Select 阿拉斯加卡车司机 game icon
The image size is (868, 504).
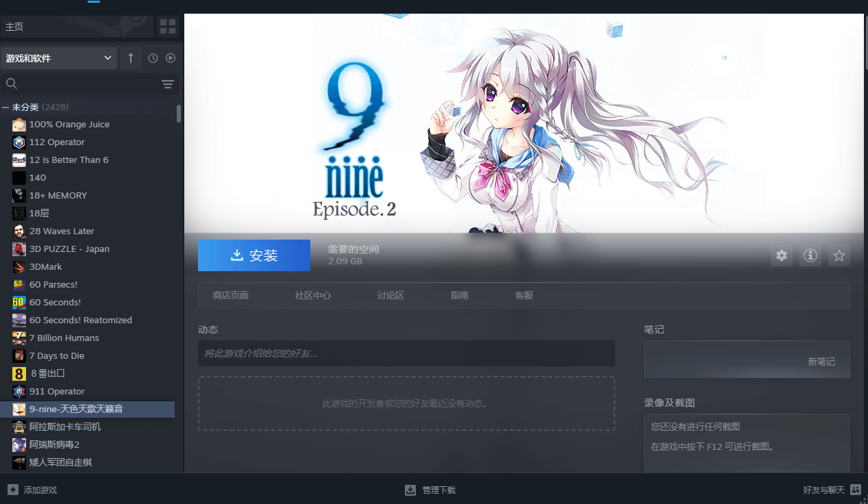[19, 427]
